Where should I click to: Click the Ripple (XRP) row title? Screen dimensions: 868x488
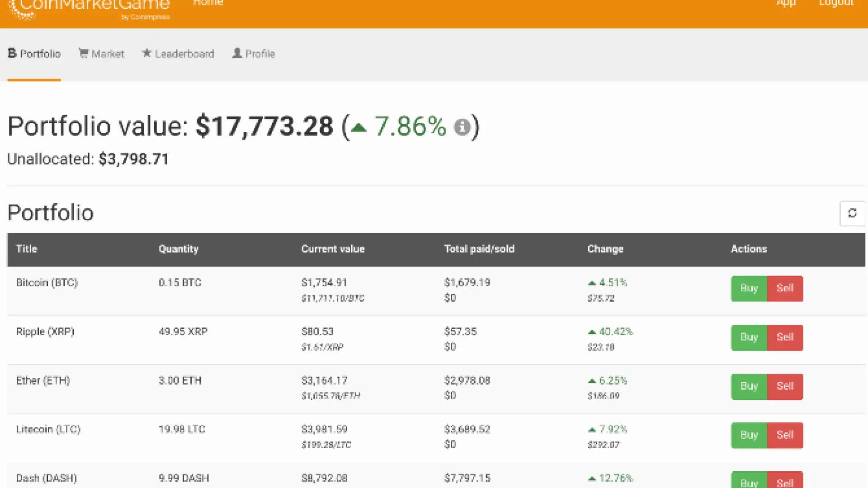[45, 331]
